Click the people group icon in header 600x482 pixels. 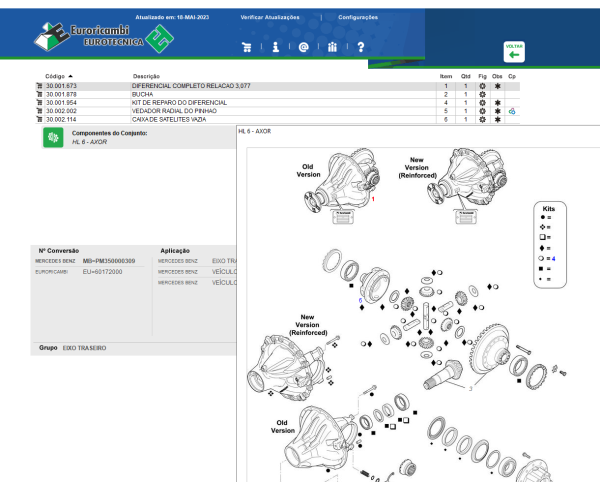tap(332, 47)
